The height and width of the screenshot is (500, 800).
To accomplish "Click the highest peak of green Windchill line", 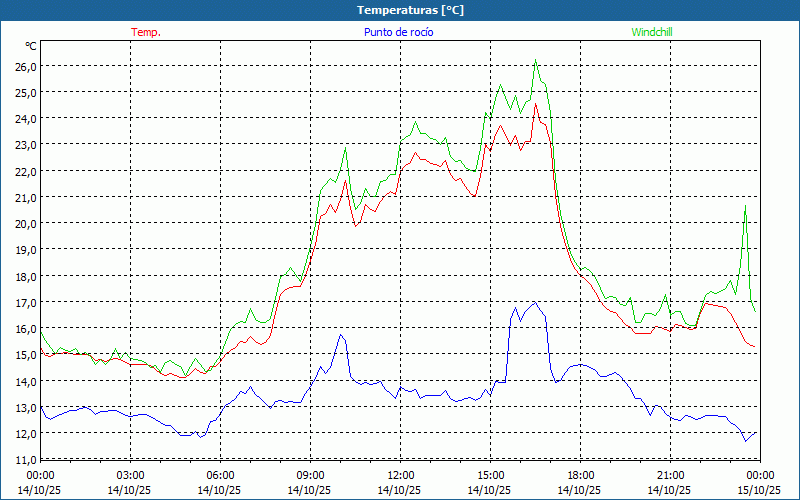I will (x=536, y=61).
